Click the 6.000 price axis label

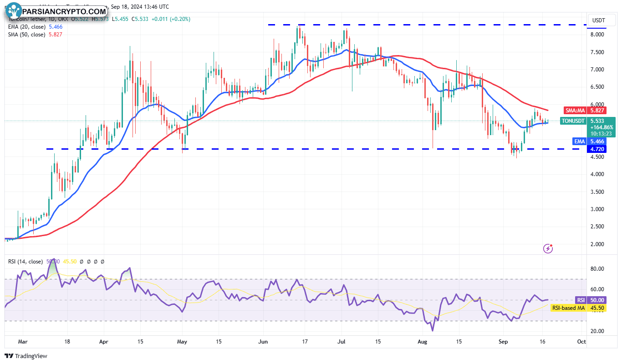pyautogui.click(x=597, y=105)
